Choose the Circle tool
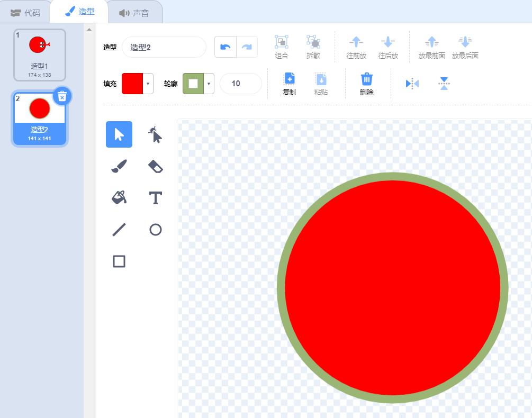Screen dimensions: 532x418 (x=156, y=230)
